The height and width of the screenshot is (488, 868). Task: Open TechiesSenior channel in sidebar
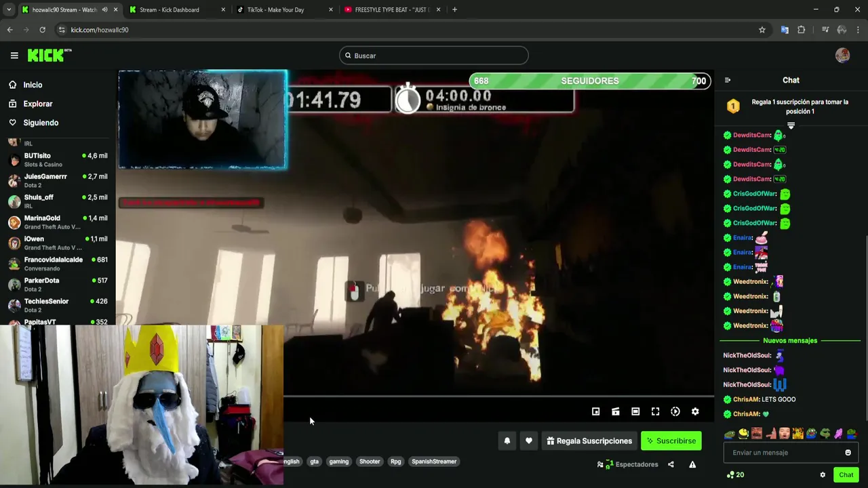point(58,306)
